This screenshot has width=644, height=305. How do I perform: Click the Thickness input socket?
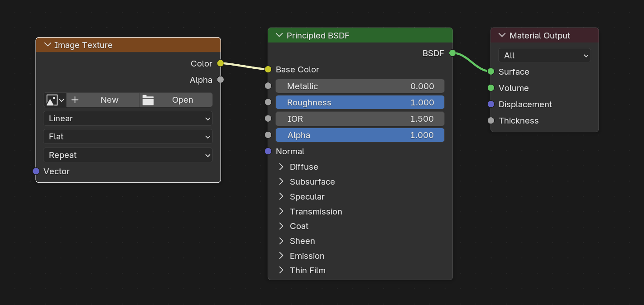pyautogui.click(x=491, y=120)
